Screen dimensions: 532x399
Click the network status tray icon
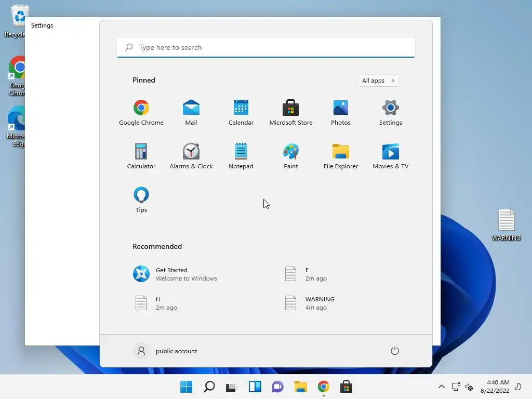click(x=456, y=387)
